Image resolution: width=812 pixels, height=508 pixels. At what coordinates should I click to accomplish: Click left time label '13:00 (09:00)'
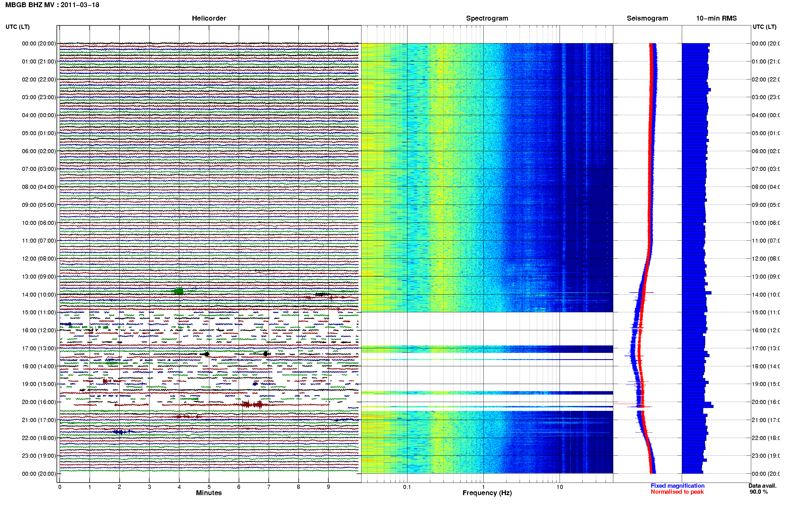click(39, 277)
